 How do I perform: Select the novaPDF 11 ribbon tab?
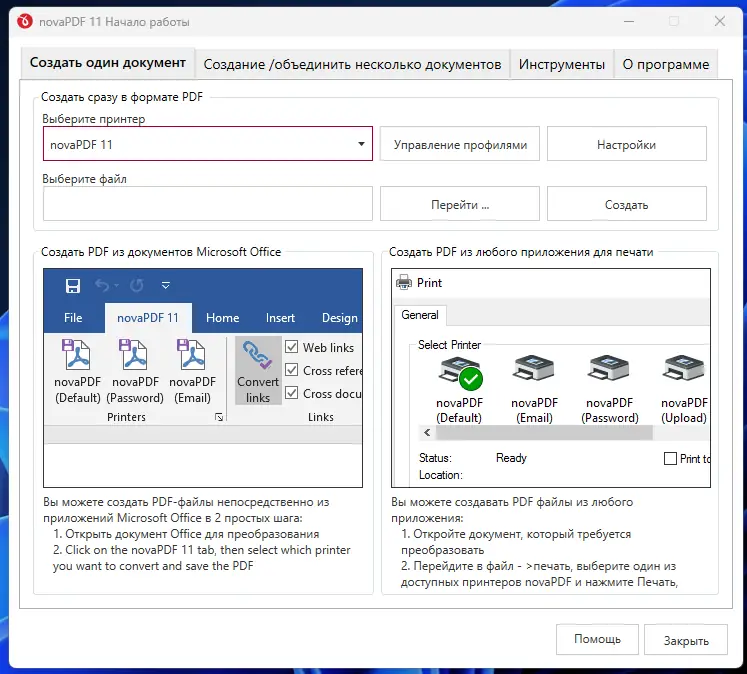pos(148,318)
